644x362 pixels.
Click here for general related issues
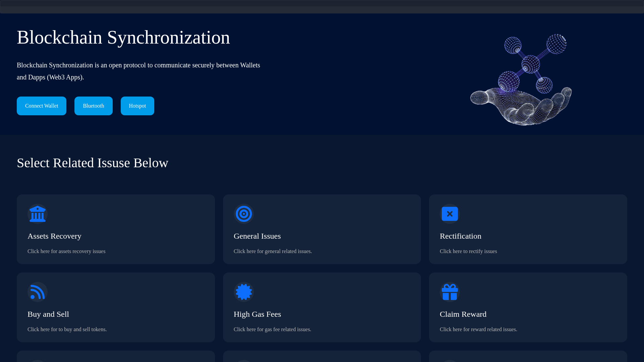tap(272, 251)
